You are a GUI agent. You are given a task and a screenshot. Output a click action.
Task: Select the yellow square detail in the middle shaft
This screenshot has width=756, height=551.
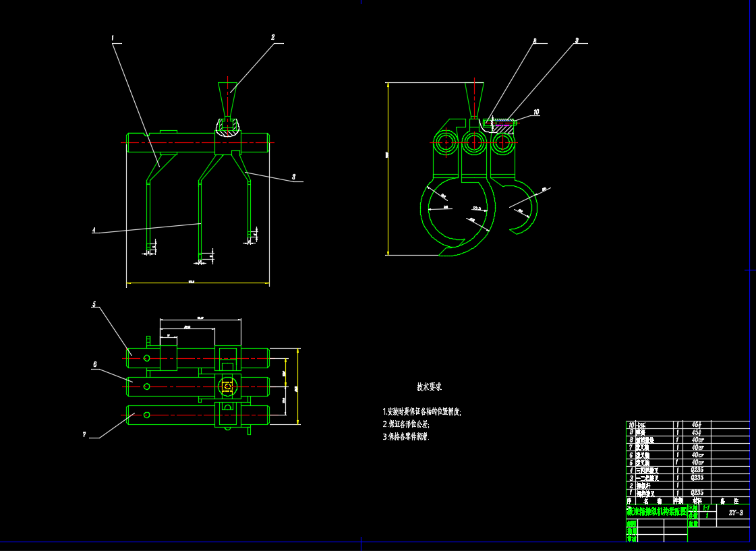coord(227,386)
